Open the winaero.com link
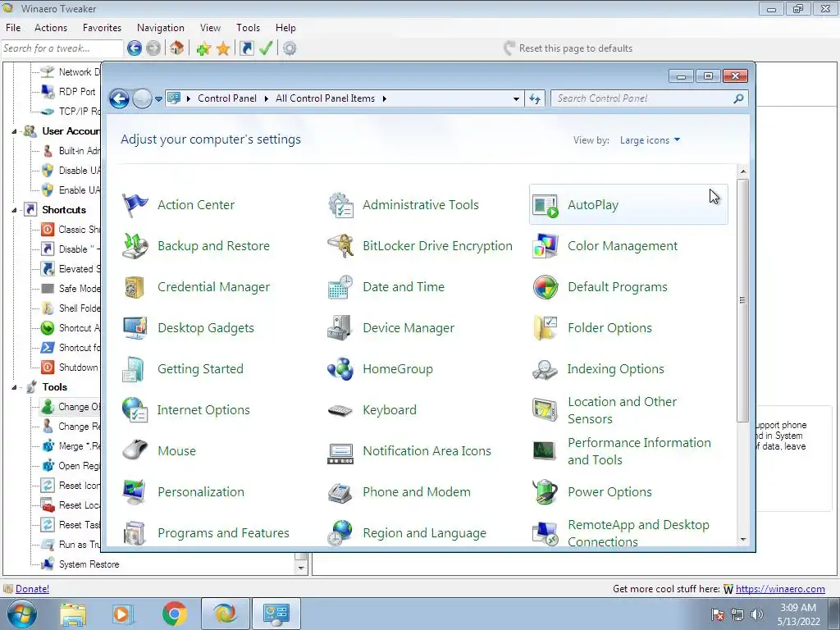840x630 pixels. click(780, 589)
